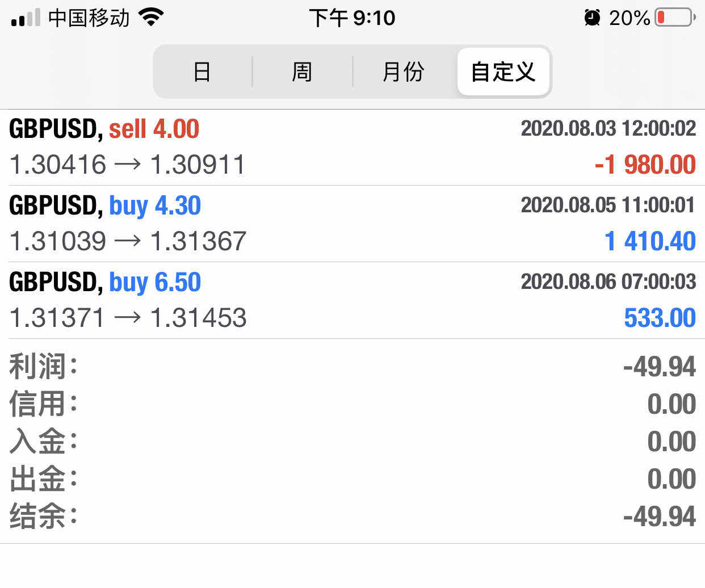
Task: Tap the 2020.08.03 12:00:02 timestamp
Action: (x=608, y=128)
